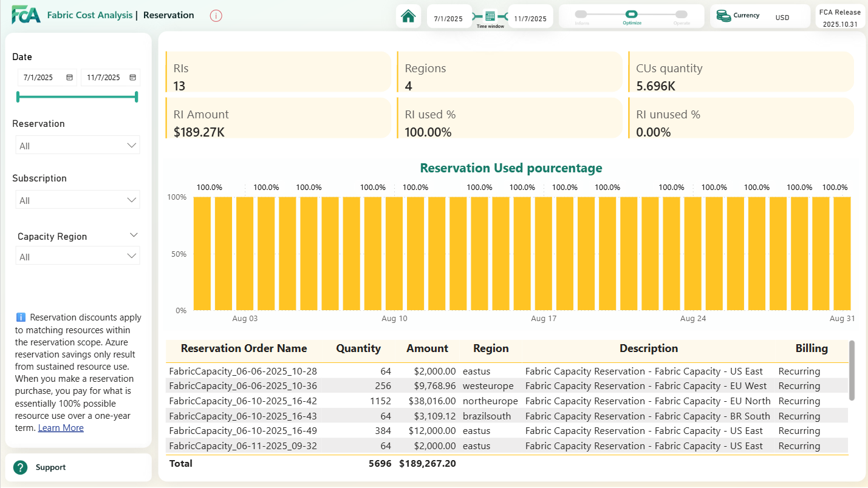The image size is (868, 488).
Task: Open the start date calendar picker icon
Action: tap(69, 77)
